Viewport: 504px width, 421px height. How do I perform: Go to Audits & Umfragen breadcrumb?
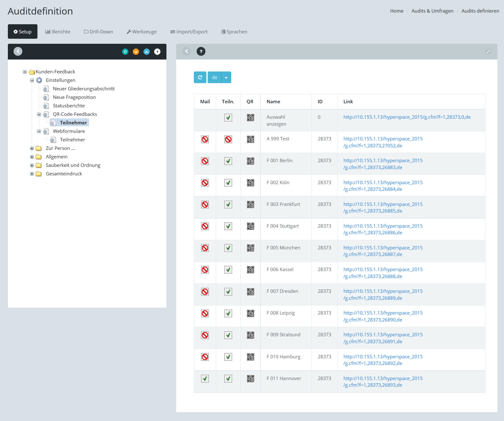coord(432,11)
